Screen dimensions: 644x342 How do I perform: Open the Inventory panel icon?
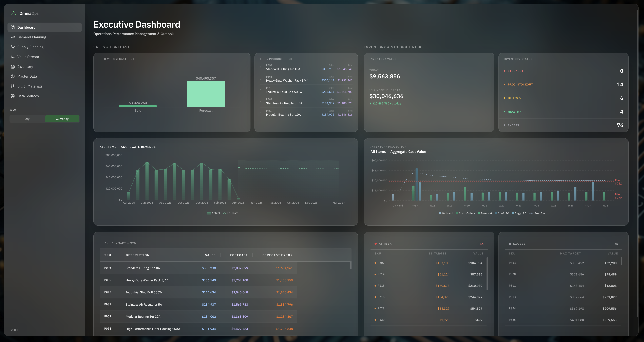coord(13,66)
